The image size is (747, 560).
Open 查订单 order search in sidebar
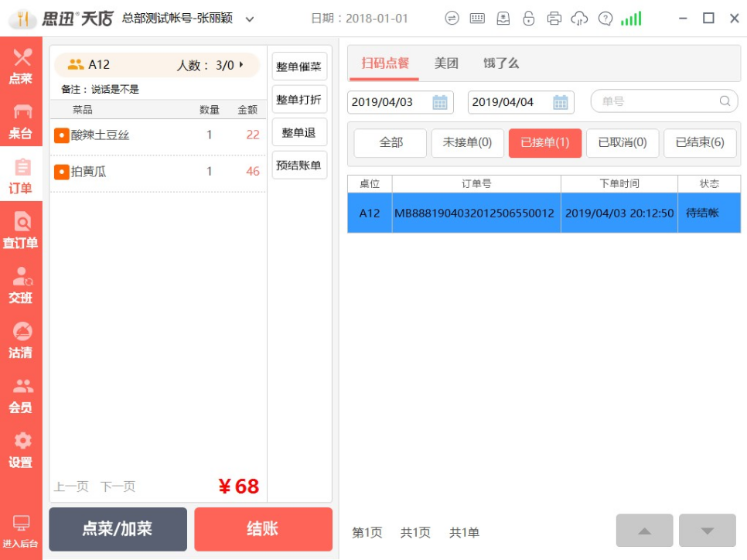click(21, 230)
